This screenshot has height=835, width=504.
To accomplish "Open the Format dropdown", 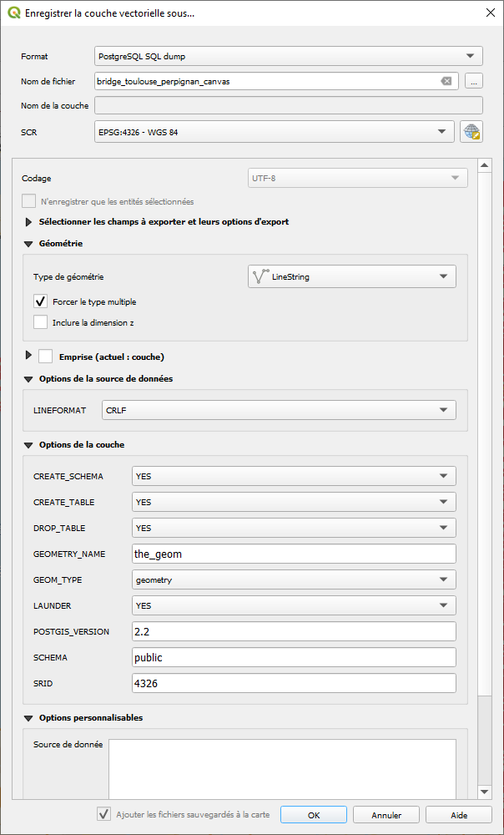I will point(289,56).
